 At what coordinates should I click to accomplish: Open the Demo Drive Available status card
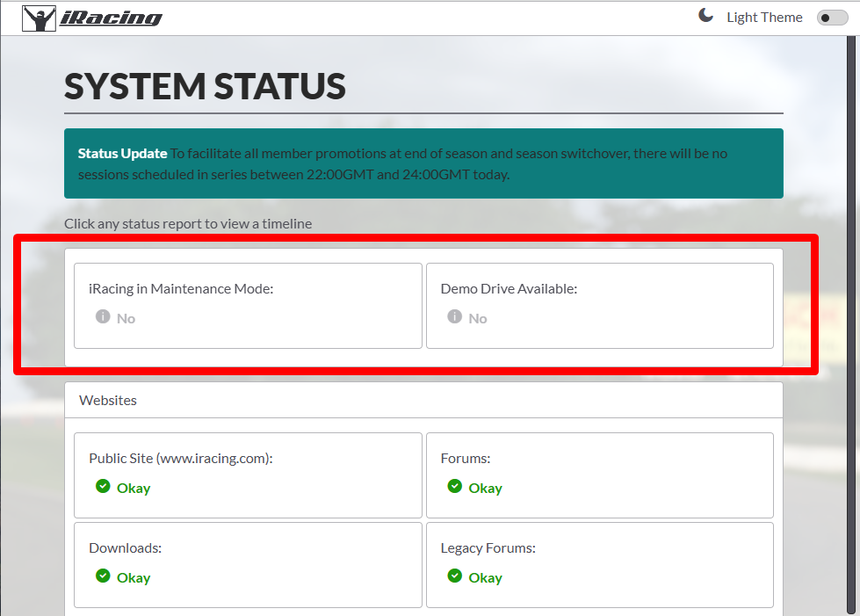coord(600,306)
